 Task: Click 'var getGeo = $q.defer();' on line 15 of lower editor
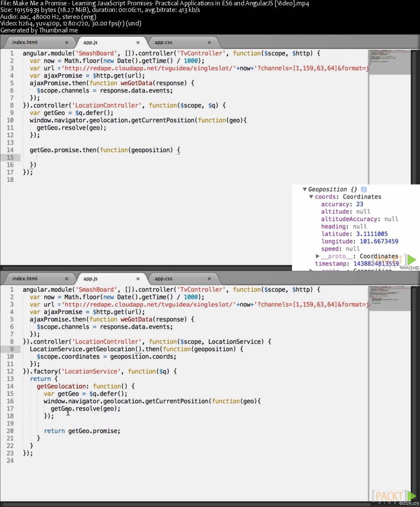coord(86,394)
